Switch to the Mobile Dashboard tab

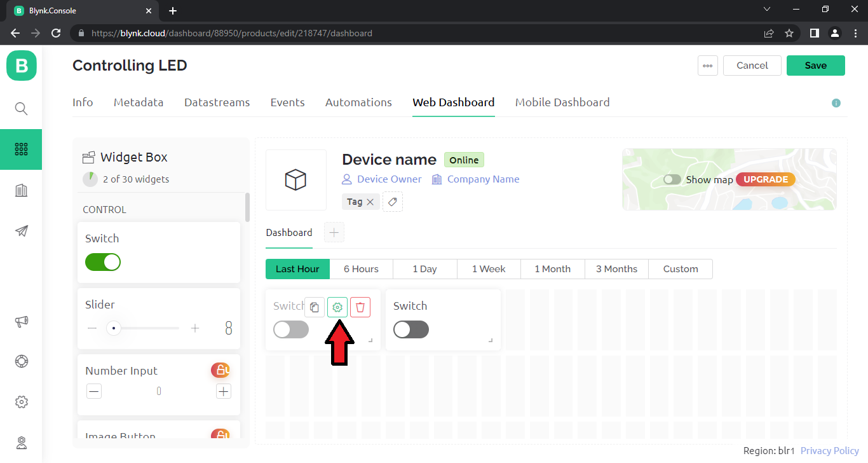click(x=562, y=102)
